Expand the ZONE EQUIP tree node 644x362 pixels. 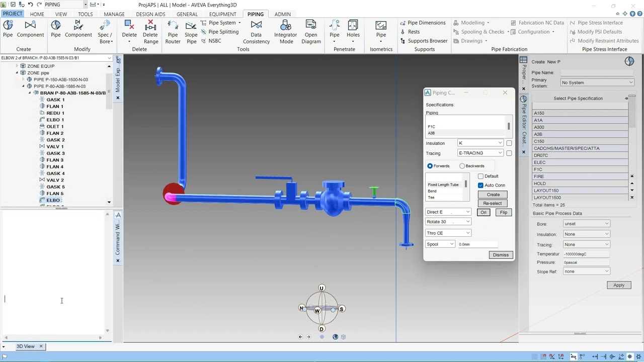[x=17, y=66]
